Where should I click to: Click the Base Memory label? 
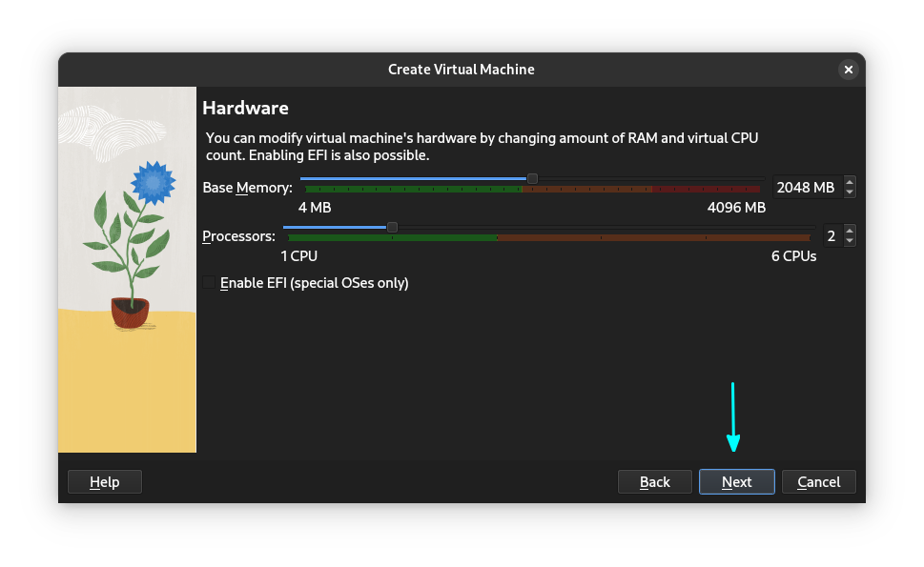coord(247,188)
